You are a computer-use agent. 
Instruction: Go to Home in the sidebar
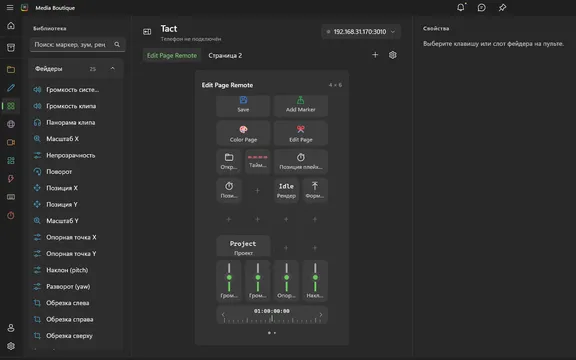click(11, 26)
